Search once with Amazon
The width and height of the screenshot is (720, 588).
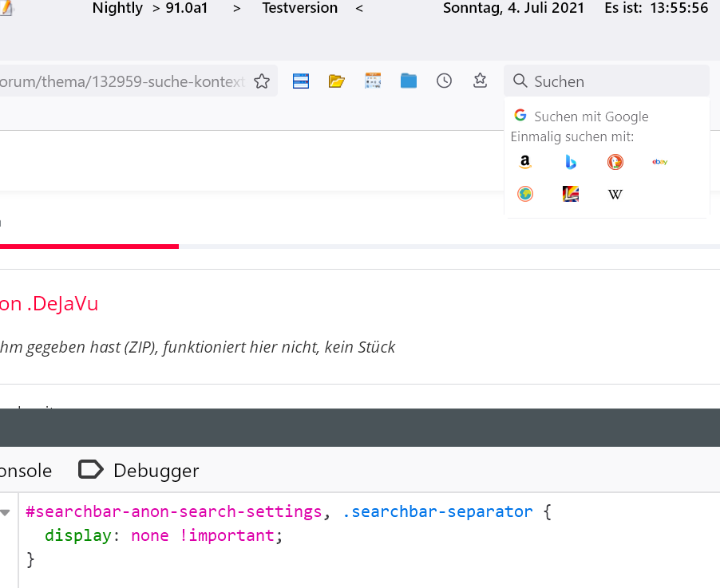(x=524, y=162)
